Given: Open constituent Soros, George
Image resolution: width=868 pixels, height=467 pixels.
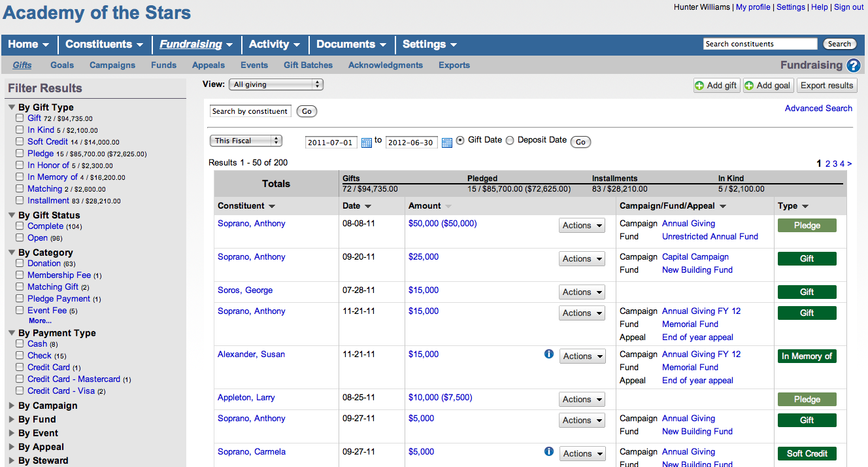Looking at the screenshot, I should tap(245, 290).
